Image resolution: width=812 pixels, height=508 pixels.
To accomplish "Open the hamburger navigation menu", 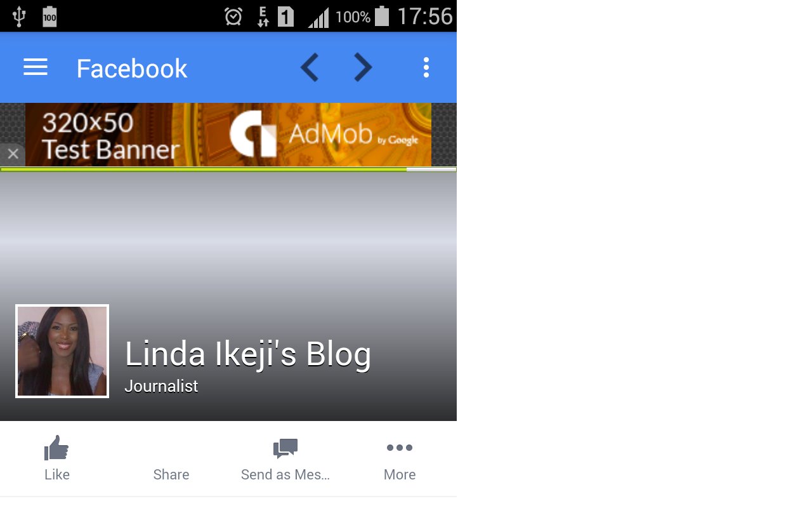I will tap(36, 67).
